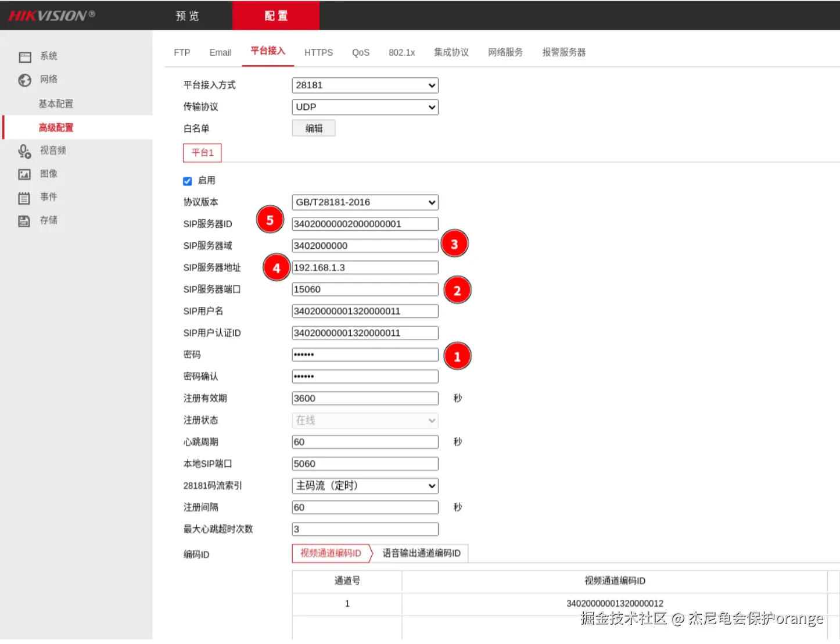The height and width of the screenshot is (644, 840).
Task: Click the 图像 image icon in sidebar
Action: point(24,174)
